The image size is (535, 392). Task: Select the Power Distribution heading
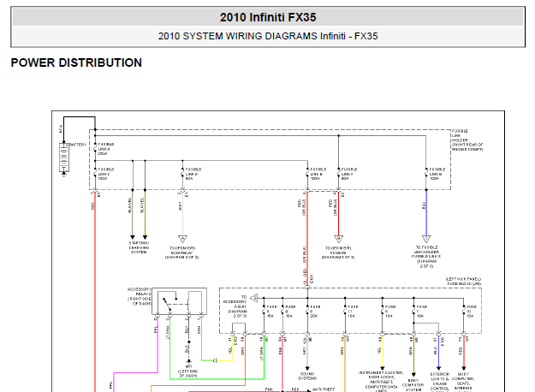coord(76,62)
